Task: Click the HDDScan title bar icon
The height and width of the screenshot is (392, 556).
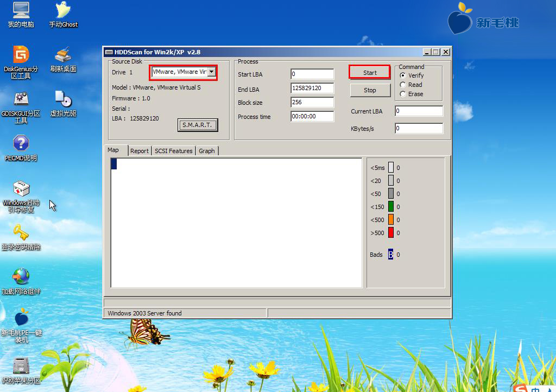Action: [x=109, y=52]
